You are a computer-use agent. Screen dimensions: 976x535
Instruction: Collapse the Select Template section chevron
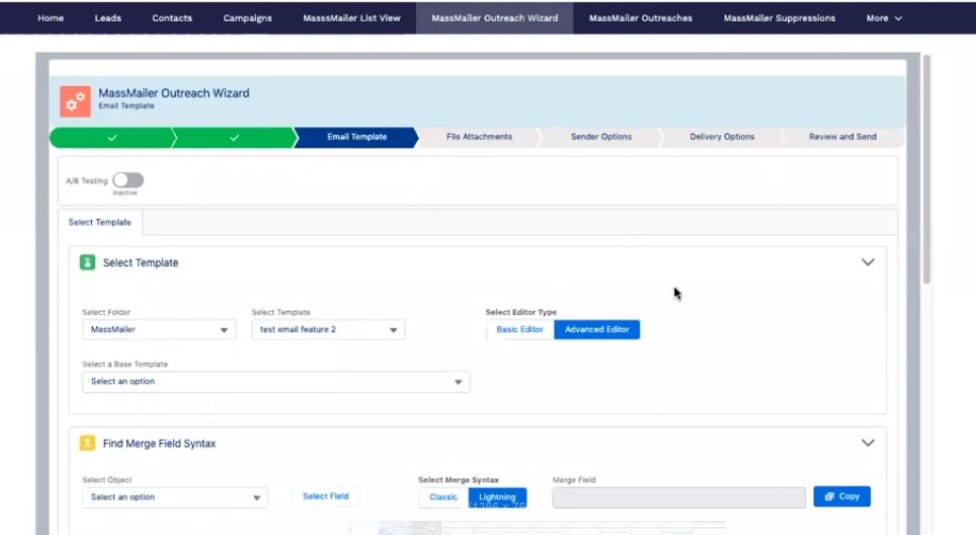click(x=867, y=263)
